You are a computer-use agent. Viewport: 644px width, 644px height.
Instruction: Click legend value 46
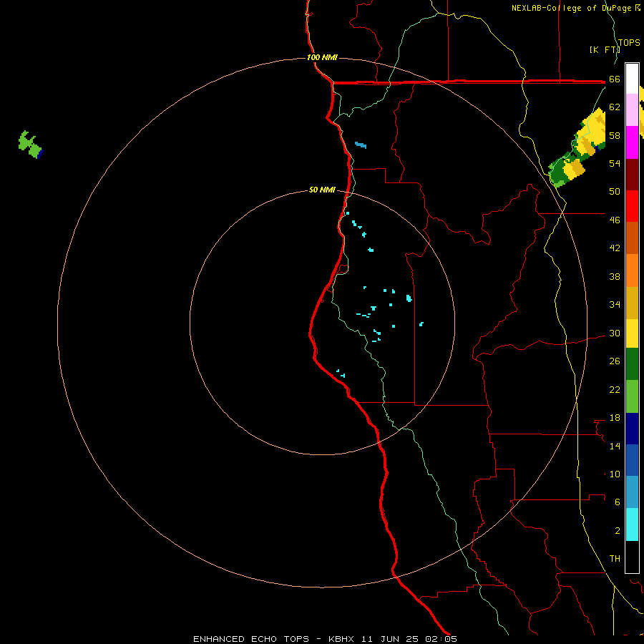615,220
